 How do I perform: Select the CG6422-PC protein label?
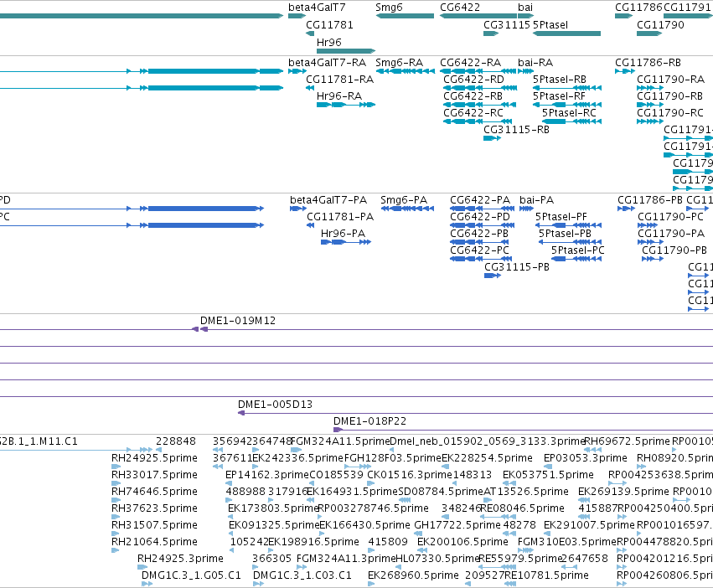480,250
